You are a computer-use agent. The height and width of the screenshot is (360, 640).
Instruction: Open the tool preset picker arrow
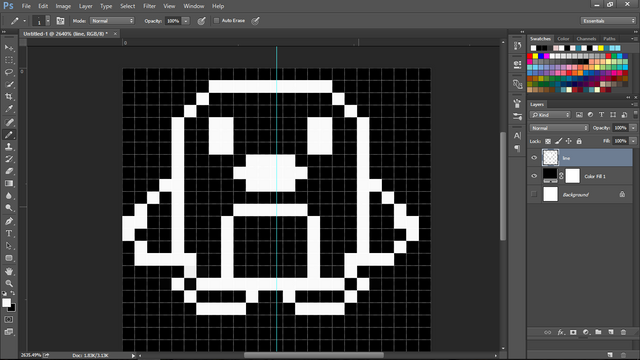(24, 21)
